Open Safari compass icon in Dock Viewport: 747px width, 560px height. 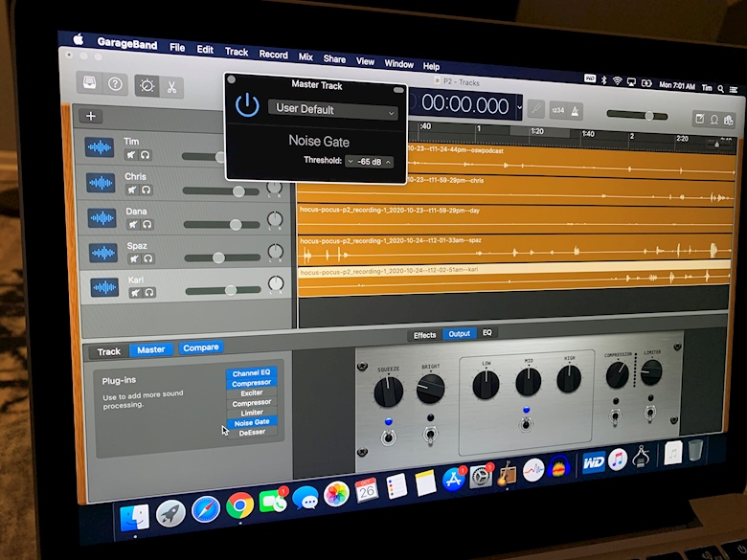click(205, 508)
